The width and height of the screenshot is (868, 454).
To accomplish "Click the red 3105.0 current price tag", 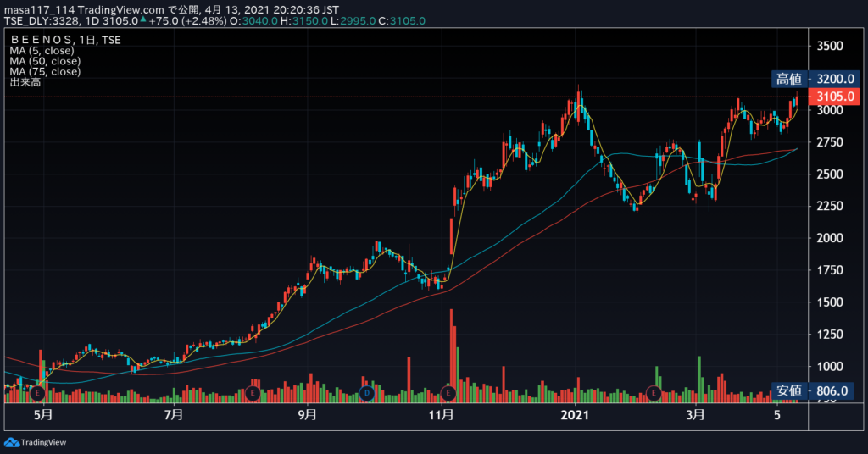I will point(835,97).
